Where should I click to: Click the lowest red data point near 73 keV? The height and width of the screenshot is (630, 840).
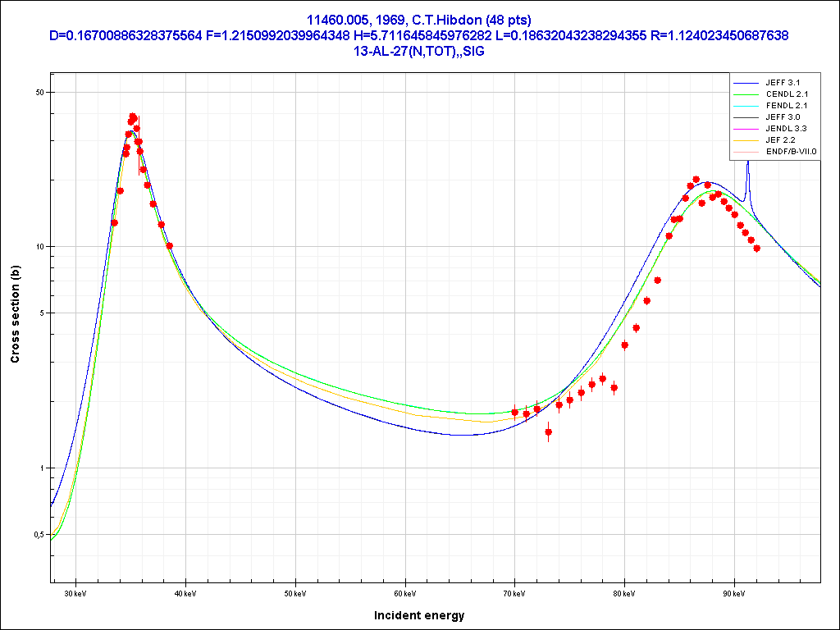tap(548, 431)
